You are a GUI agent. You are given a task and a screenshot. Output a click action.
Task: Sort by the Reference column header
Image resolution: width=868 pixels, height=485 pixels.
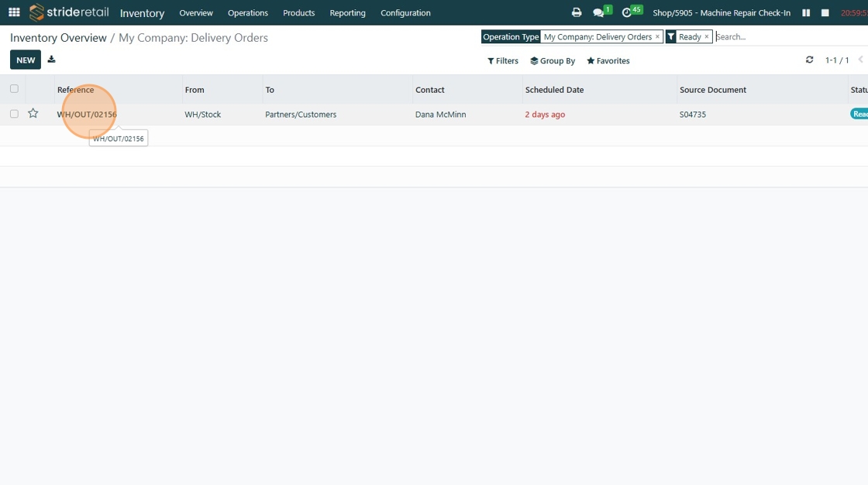coord(76,90)
